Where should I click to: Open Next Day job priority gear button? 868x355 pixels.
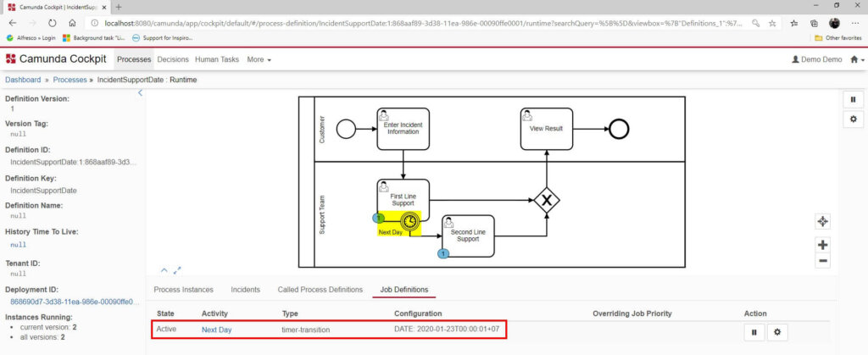click(x=777, y=332)
